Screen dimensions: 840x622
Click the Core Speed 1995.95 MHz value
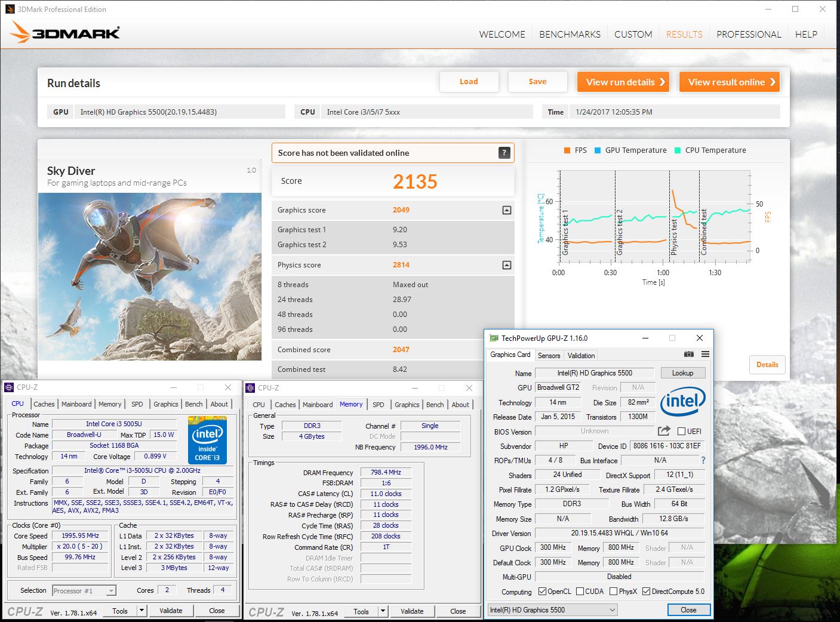pos(80,536)
